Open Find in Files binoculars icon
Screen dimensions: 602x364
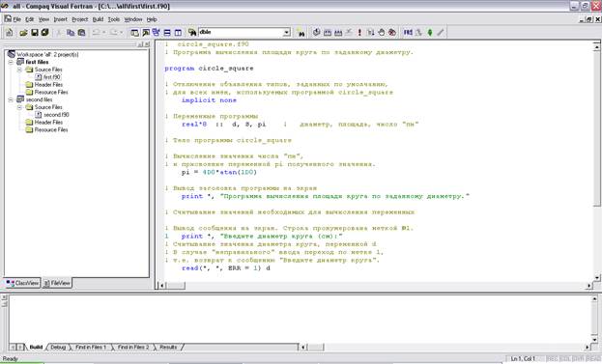coord(192,33)
